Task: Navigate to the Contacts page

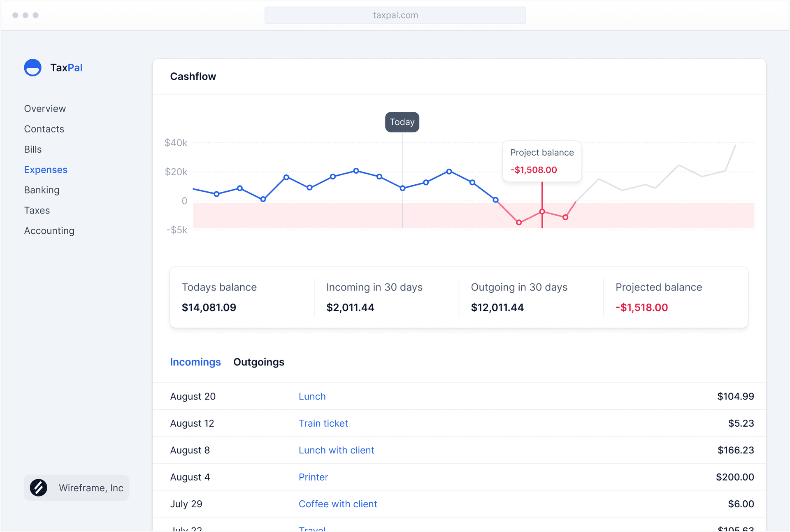Action: coord(44,129)
